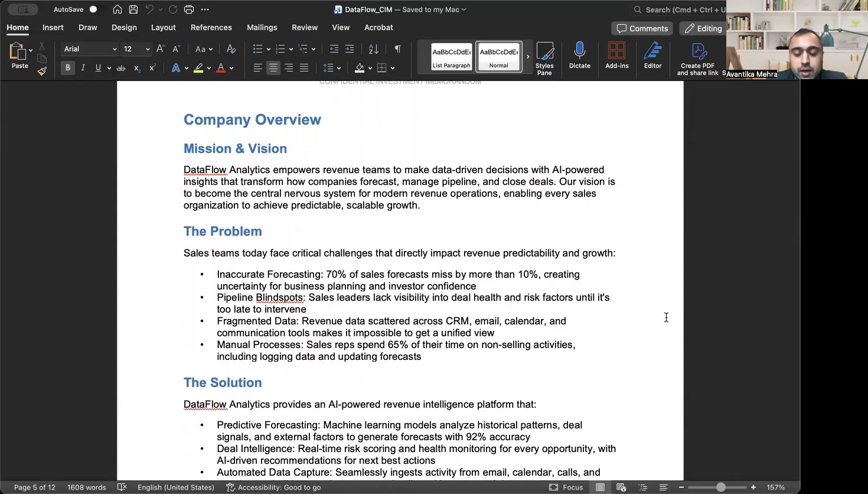Open the Styles Pane

(544, 58)
